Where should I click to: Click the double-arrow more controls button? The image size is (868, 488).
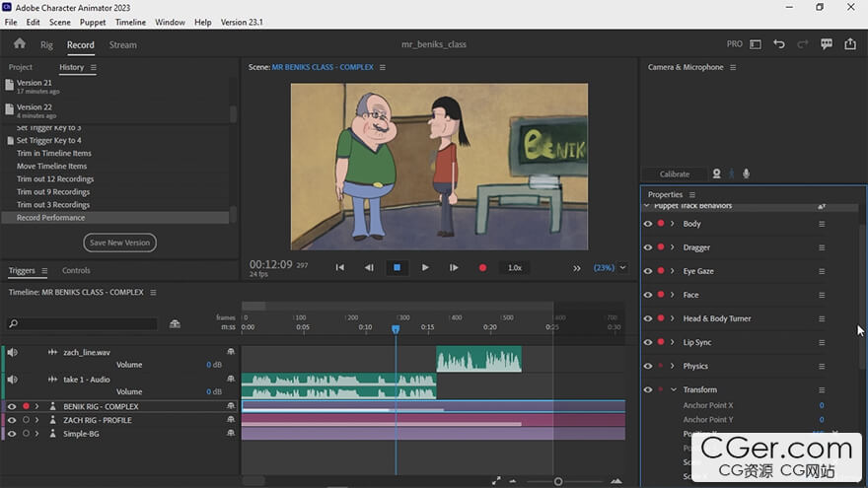coord(577,268)
